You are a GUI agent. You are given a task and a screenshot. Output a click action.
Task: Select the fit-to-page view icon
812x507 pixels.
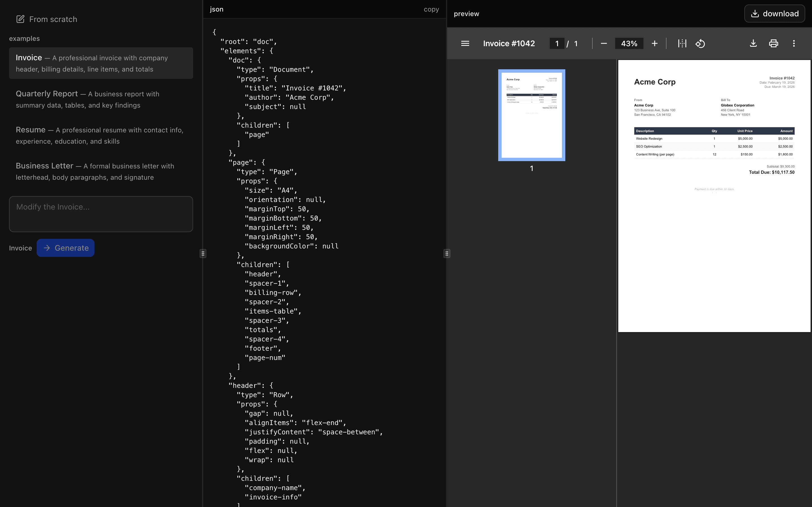(682, 43)
